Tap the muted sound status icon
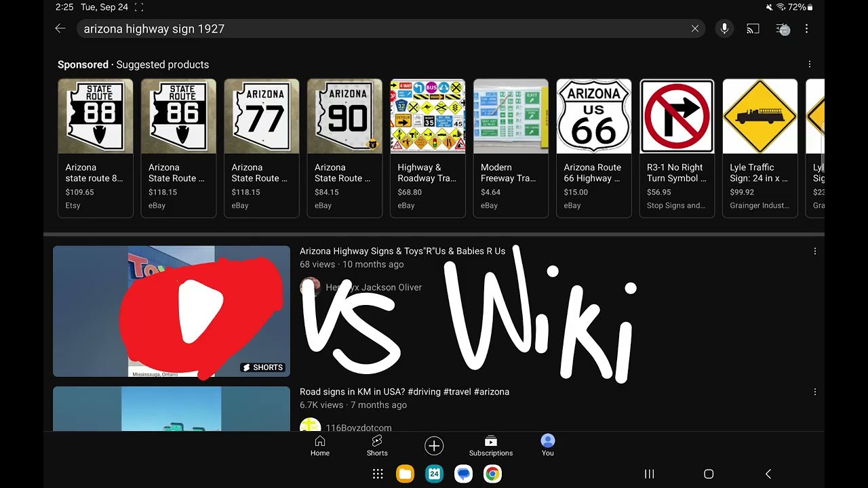The width and height of the screenshot is (868, 488). (769, 7)
